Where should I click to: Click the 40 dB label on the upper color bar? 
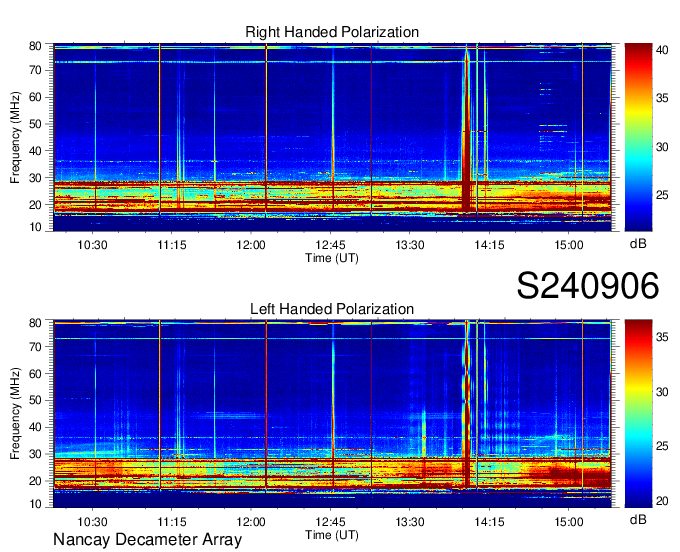662,50
